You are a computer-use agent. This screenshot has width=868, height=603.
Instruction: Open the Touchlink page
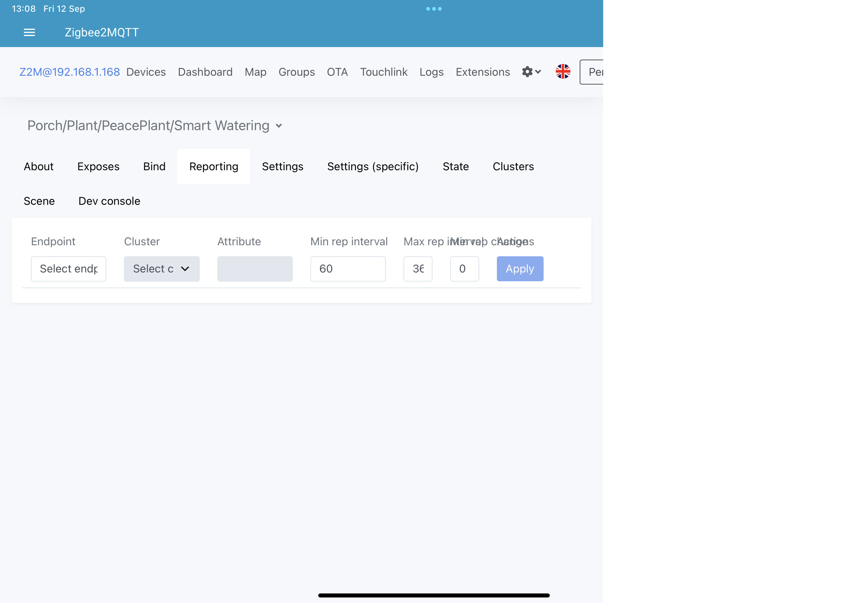tap(384, 72)
